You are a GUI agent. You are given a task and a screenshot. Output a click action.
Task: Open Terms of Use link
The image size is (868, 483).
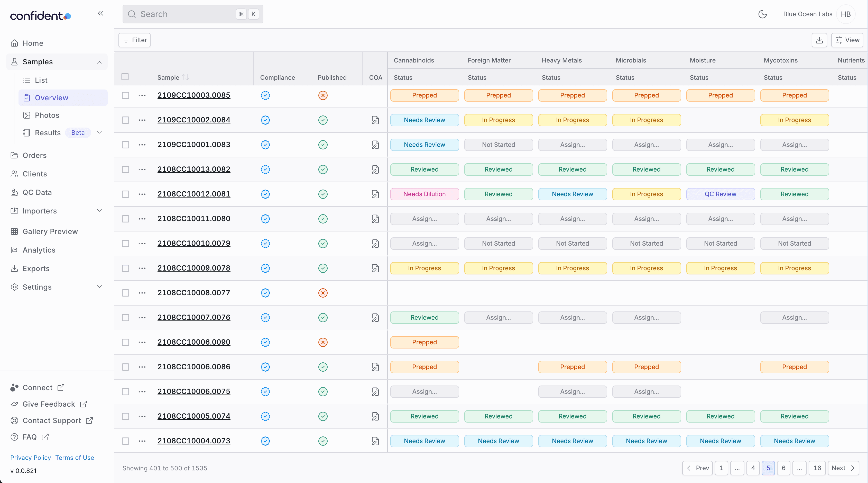pos(75,458)
